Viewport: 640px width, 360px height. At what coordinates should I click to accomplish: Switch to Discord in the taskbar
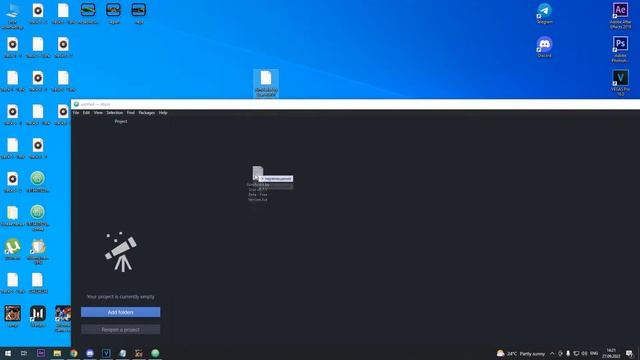pyautogui.click(x=90, y=353)
